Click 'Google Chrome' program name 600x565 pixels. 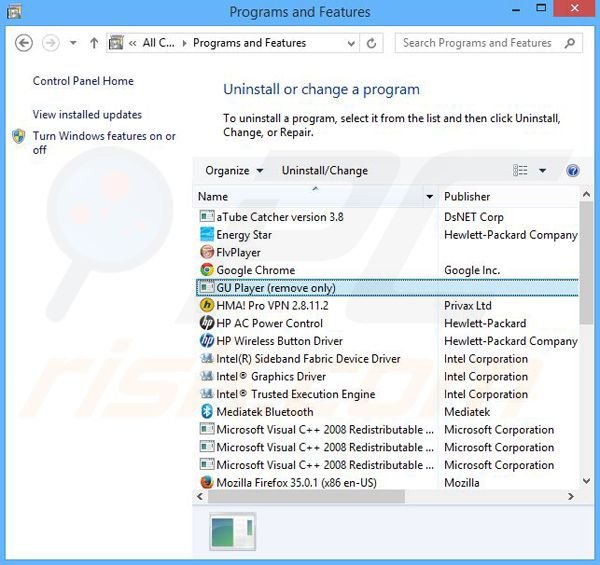[256, 270]
